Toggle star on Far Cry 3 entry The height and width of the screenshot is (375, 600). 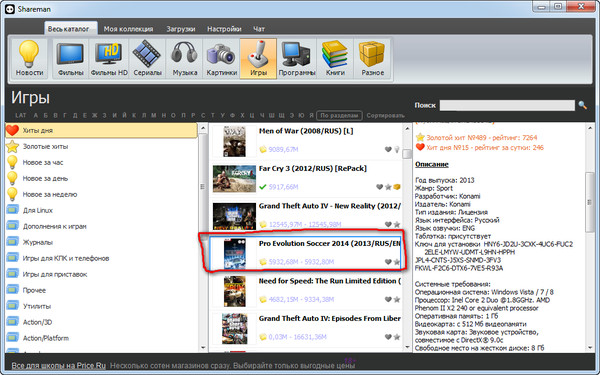(388, 187)
